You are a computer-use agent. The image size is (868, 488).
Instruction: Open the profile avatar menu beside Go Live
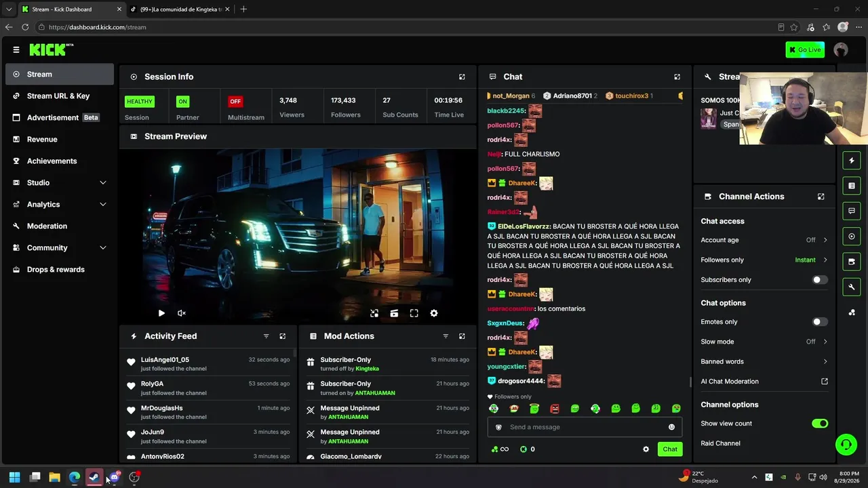click(x=841, y=49)
